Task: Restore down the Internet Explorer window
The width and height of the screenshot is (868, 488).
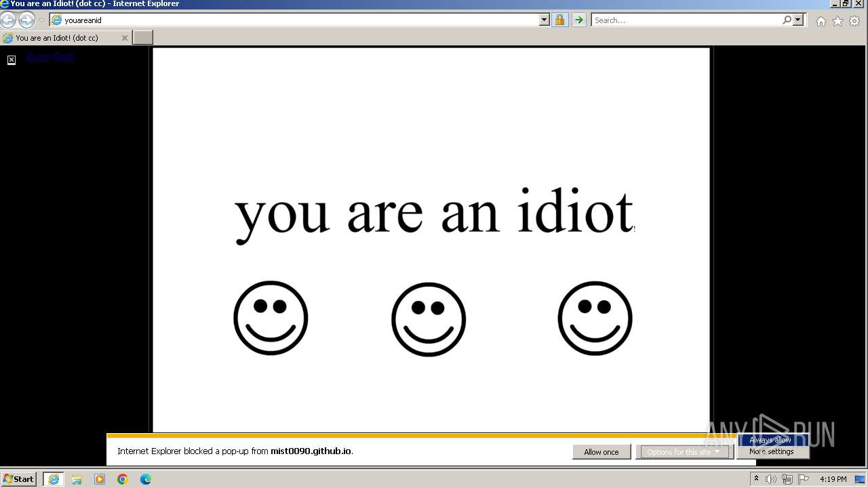Action: 846,4
